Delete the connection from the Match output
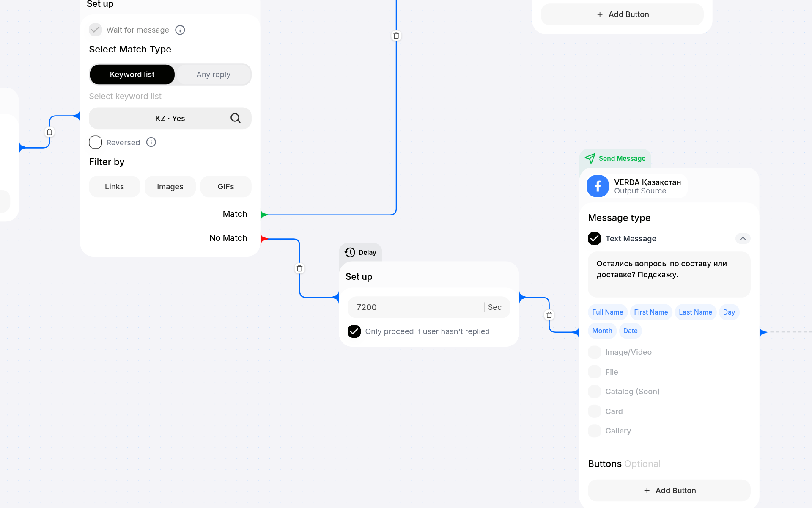The image size is (812, 508). [396, 36]
